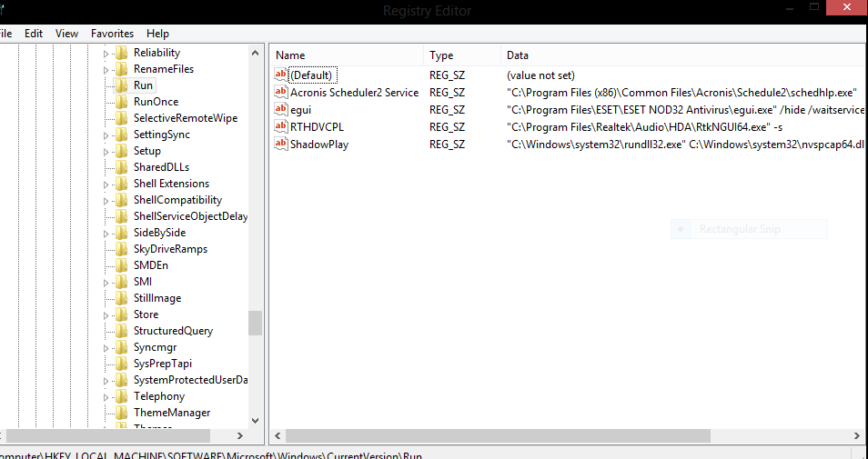Select the SelectiveRemoteWipe key

tap(186, 118)
